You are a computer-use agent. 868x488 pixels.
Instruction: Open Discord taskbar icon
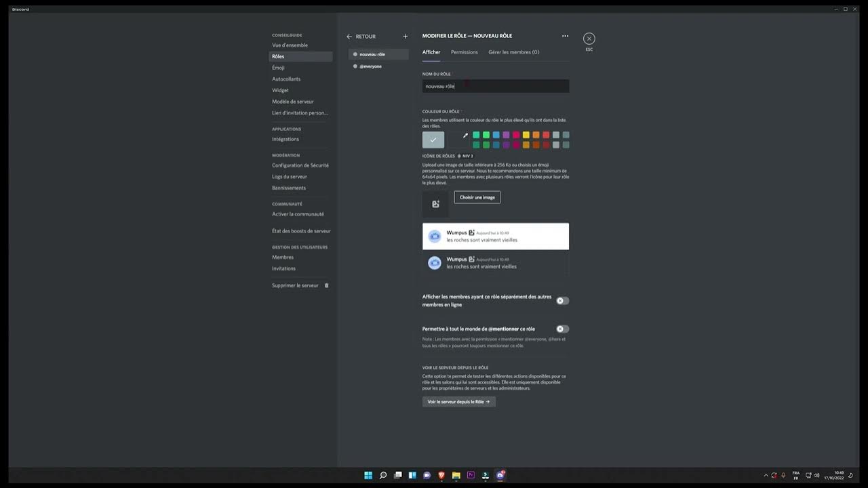pyautogui.click(x=500, y=475)
